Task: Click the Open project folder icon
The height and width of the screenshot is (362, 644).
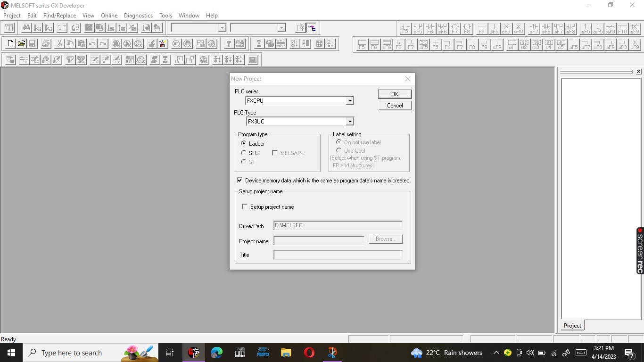Action: pos(21,44)
